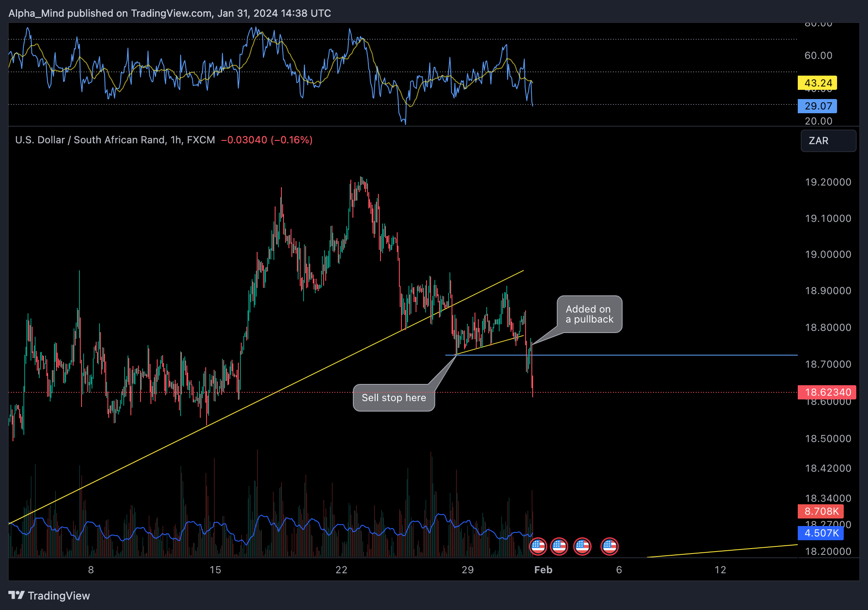Click the '15' date label on time axis
Screen dimensions: 868x610
point(215,570)
